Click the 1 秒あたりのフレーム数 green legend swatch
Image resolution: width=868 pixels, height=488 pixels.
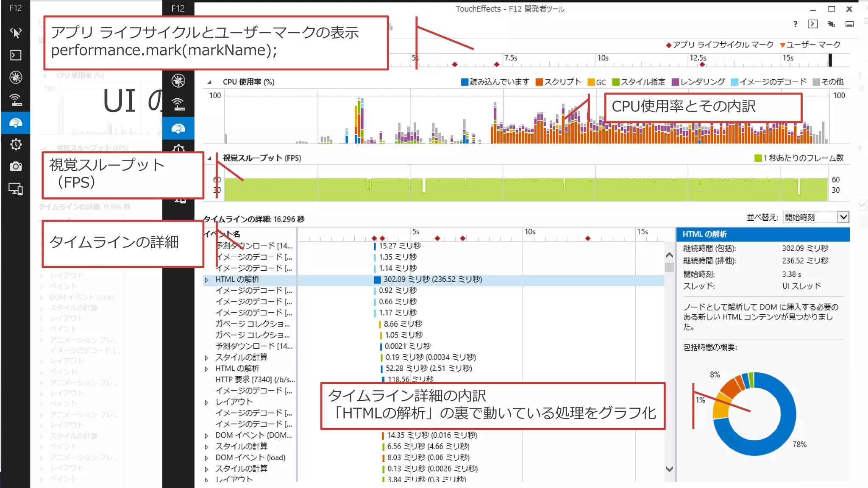758,158
